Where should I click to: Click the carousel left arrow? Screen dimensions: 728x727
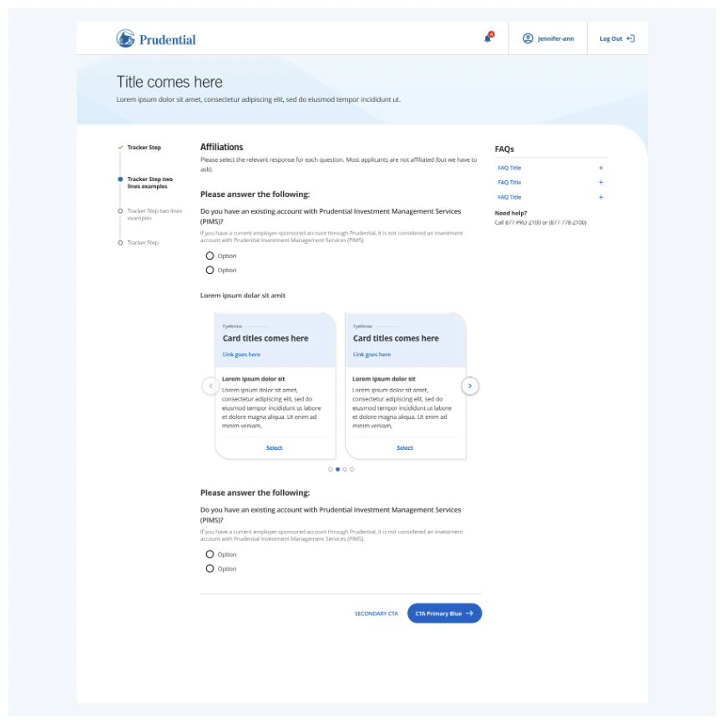click(x=211, y=386)
